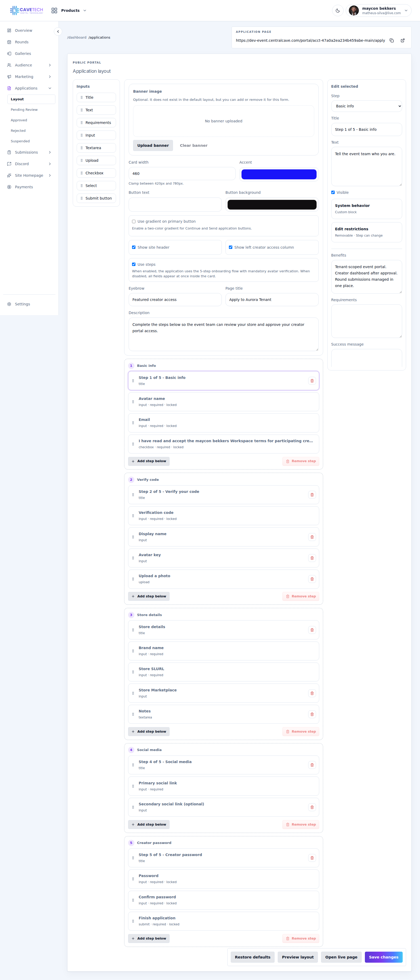Select the Email field row
This screenshot has height=980, width=420.
[x=224, y=423]
